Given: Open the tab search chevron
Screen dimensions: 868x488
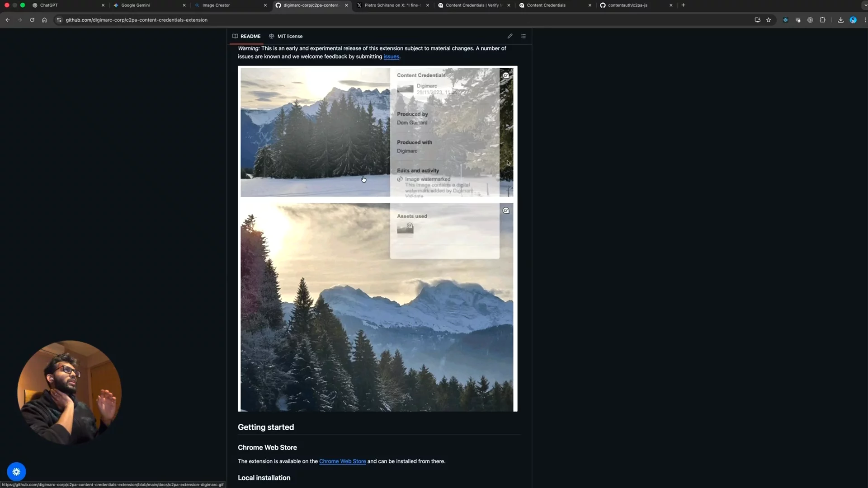Looking at the screenshot, I should tap(865, 5).
